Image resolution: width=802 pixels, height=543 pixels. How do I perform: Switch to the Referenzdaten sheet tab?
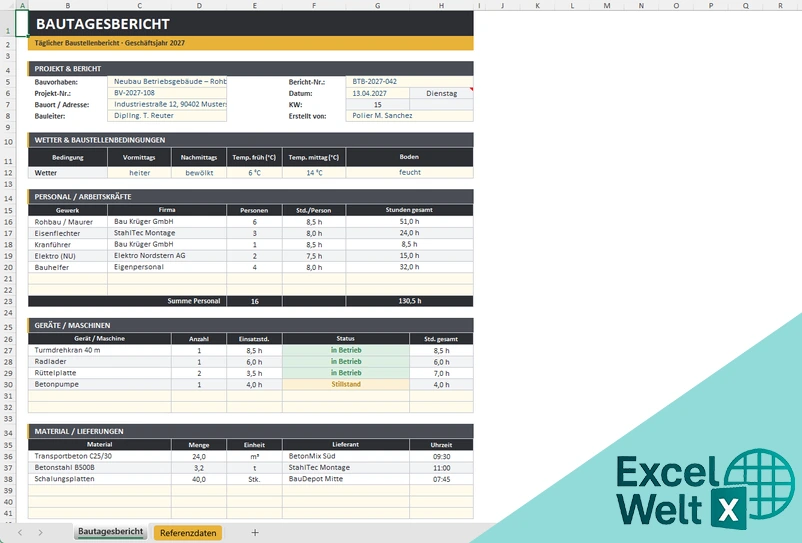coord(188,533)
